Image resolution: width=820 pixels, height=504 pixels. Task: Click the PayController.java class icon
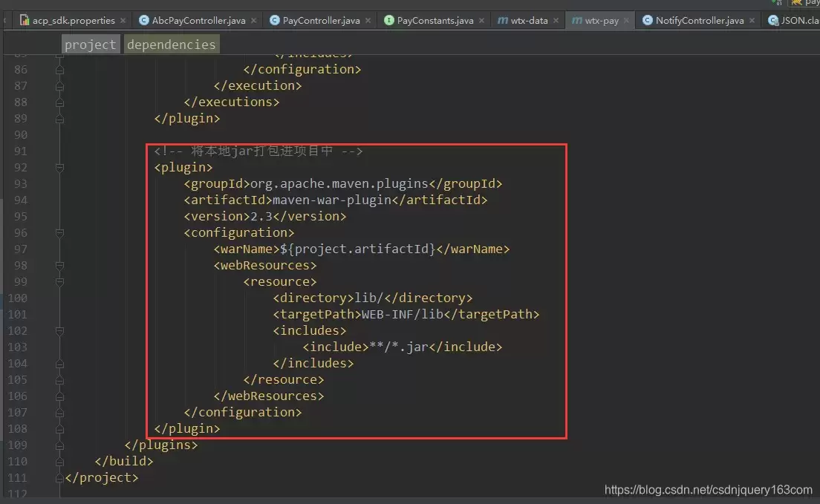point(275,20)
